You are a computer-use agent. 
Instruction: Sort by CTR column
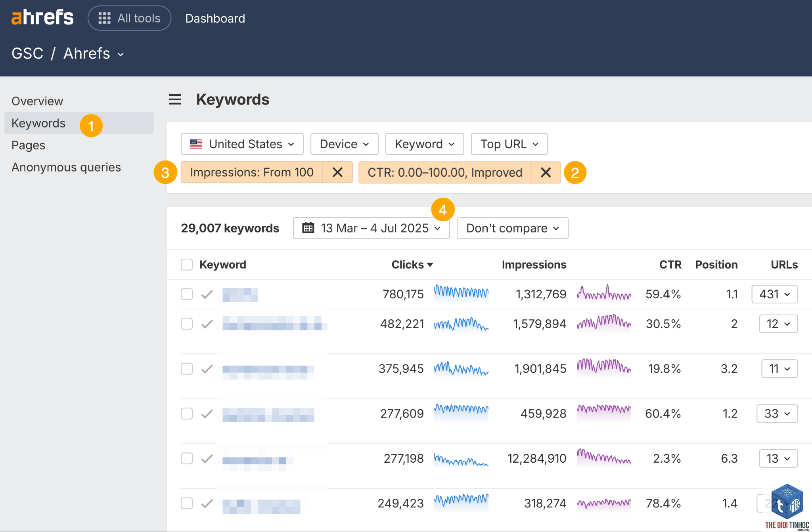[670, 265]
